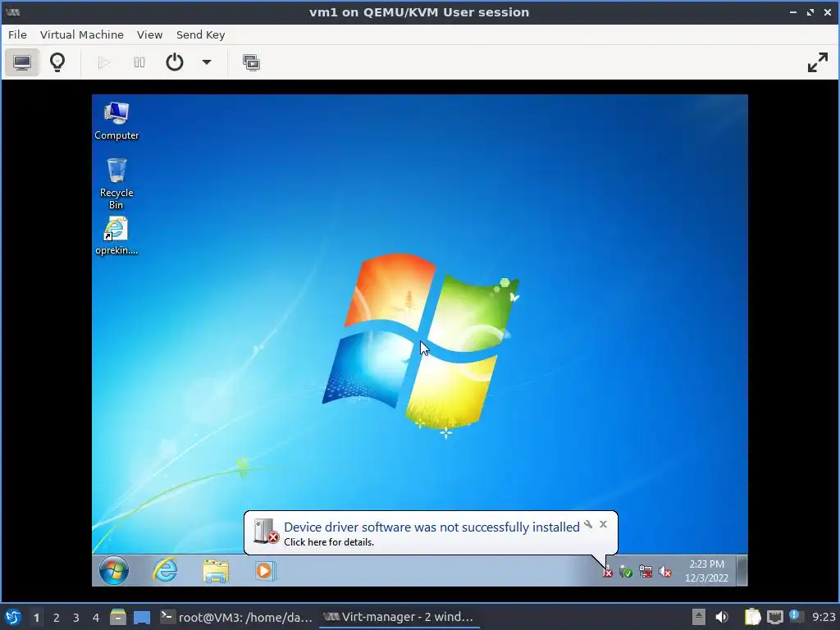Click driver install error tray icon
The width and height of the screenshot is (840, 630).
(x=607, y=572)
